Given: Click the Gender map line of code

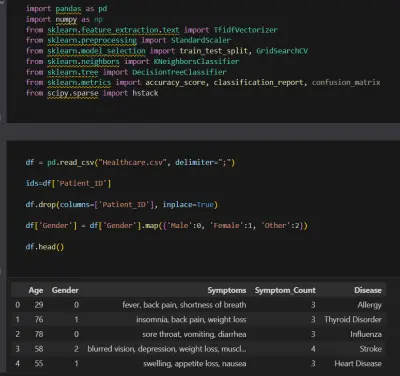Looking at the screenshot, I should point(167,225).
